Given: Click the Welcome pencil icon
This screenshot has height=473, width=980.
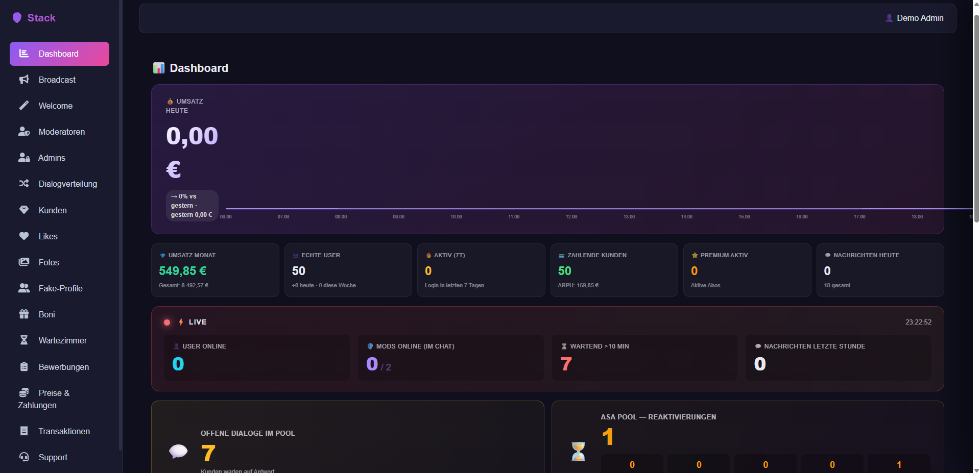Looking at the screenshot, I should (x=24, y=106).
